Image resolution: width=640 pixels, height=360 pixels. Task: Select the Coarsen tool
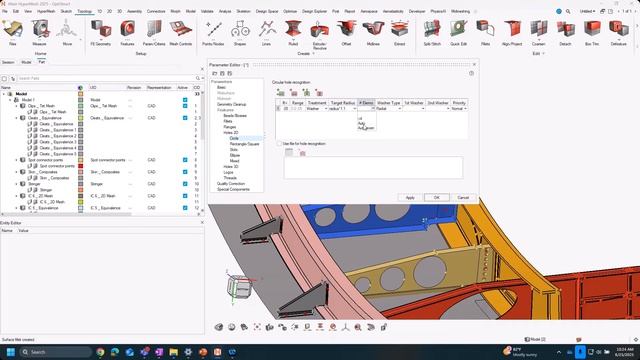(x=538, y=33)
